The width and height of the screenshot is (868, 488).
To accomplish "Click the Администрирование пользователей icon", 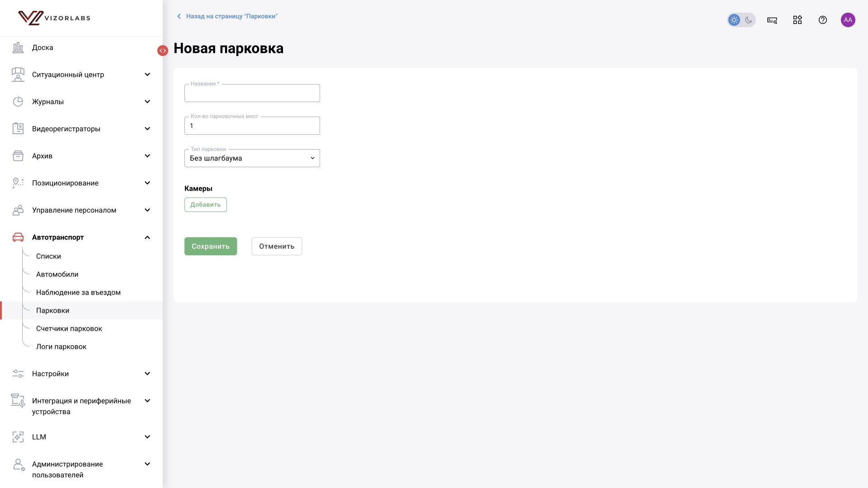I will pos(18,465).
